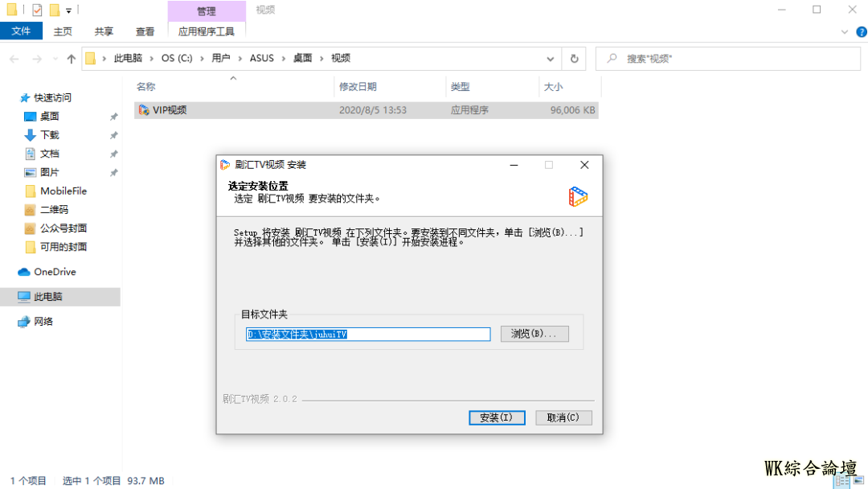Image resolution: width=868 pixels, height=489 pixels.
Task: Open the 可用的封面 folder in navigation pane
Action: [x=63, y=247]
